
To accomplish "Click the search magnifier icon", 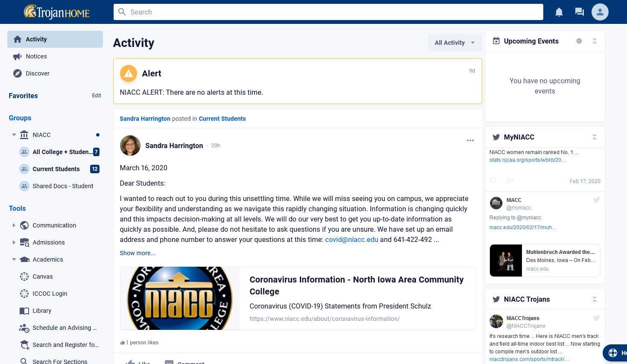I will click(x=122, y=12).
